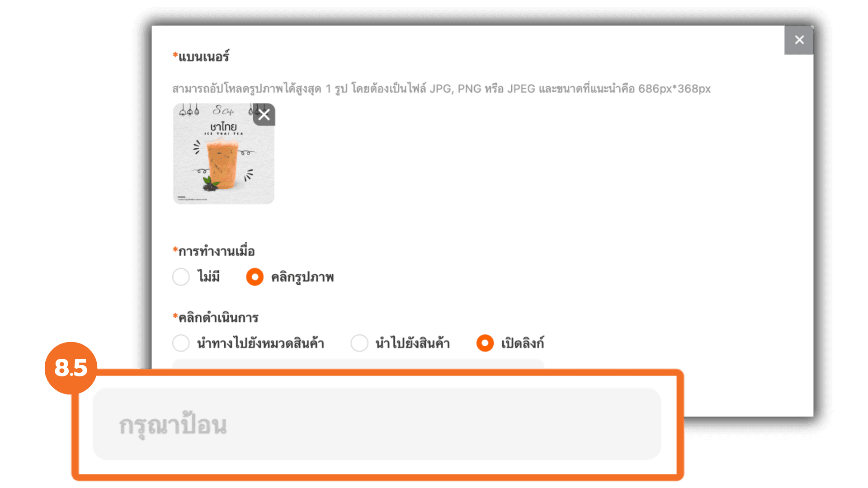Click the กรุณาป้อน link input field
868x488 pixels.
click(377, 424)
